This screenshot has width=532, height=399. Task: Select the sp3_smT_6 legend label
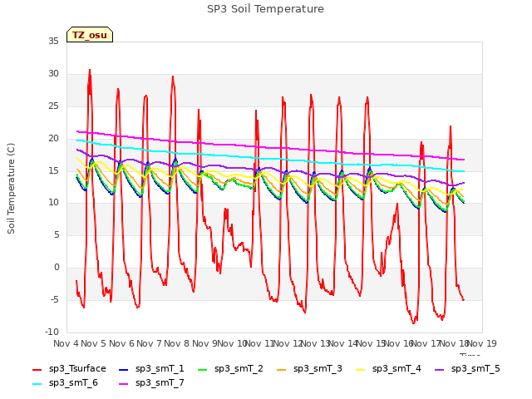coord(73,383)
